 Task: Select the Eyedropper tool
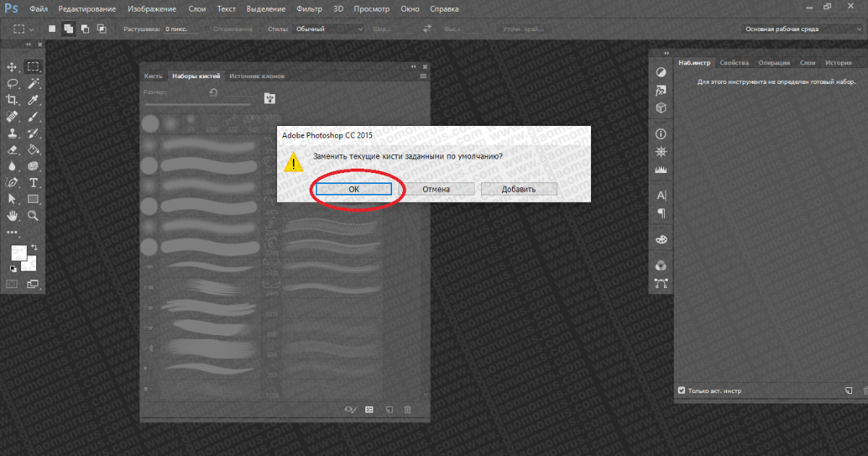coord(33,100)
